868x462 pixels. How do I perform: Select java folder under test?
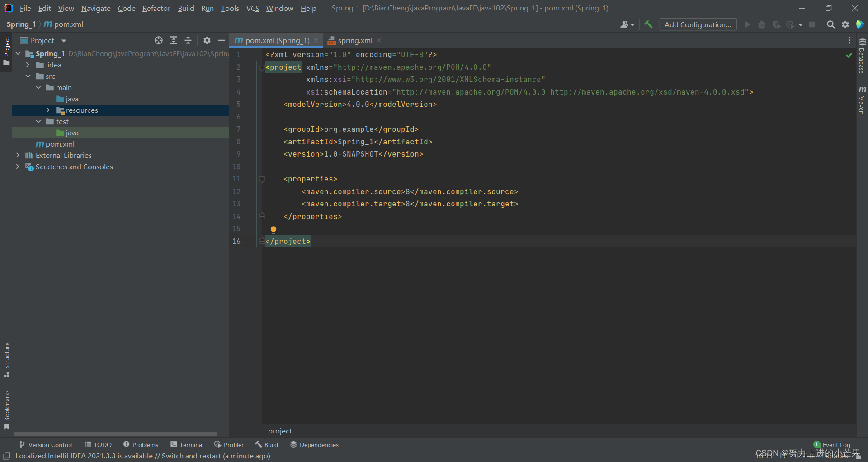tap(72, 133)
